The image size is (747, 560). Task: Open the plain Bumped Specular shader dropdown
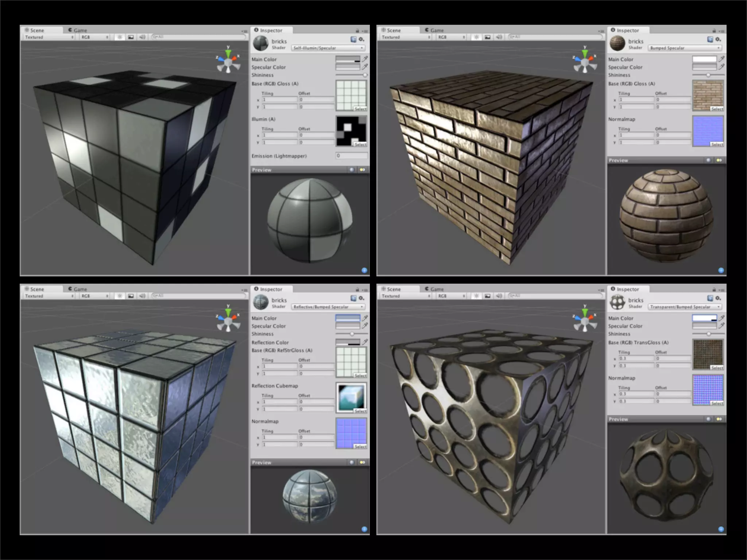(685, 48)
